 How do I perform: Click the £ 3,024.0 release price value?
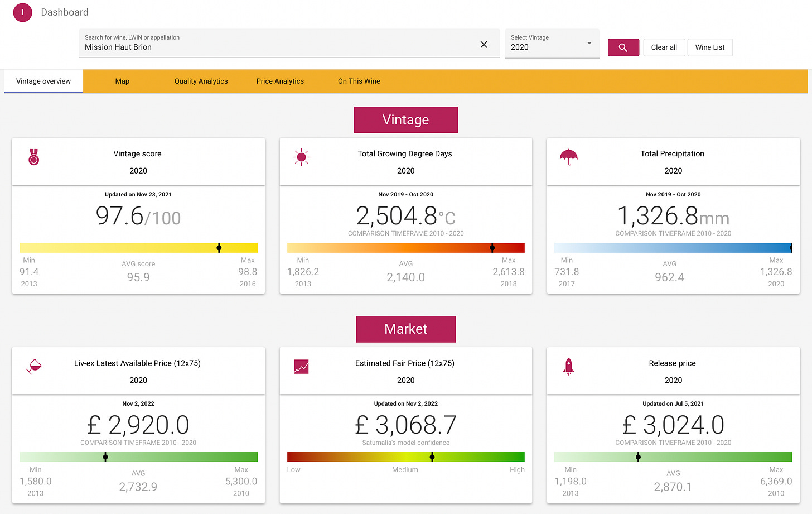click(x=673, y=425)
